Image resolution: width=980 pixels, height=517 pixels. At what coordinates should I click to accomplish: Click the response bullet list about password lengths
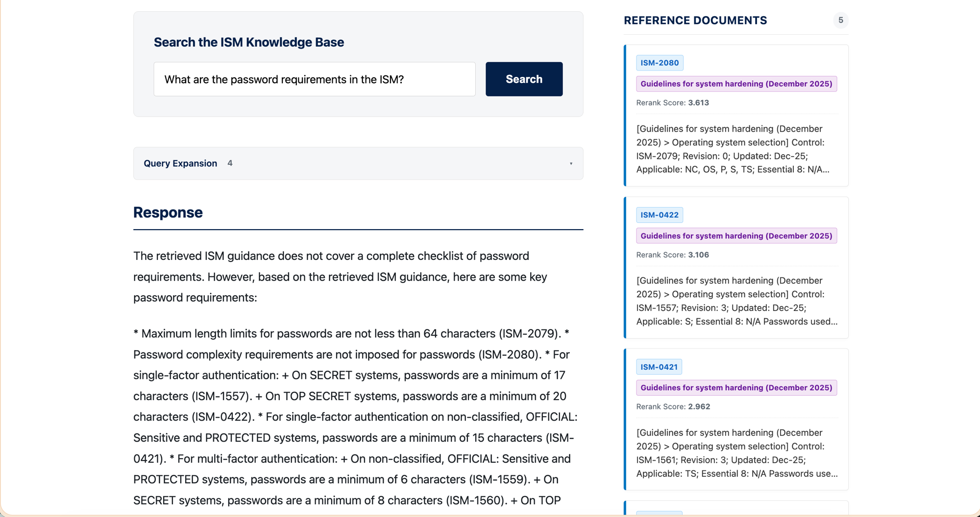point(356,417)
